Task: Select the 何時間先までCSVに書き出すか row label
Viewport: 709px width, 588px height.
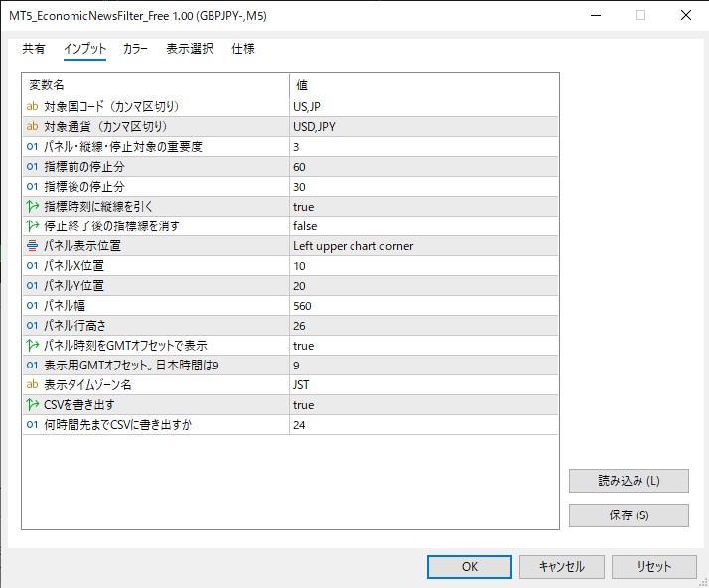Action: pyautogui.click(x=117, y=425)
